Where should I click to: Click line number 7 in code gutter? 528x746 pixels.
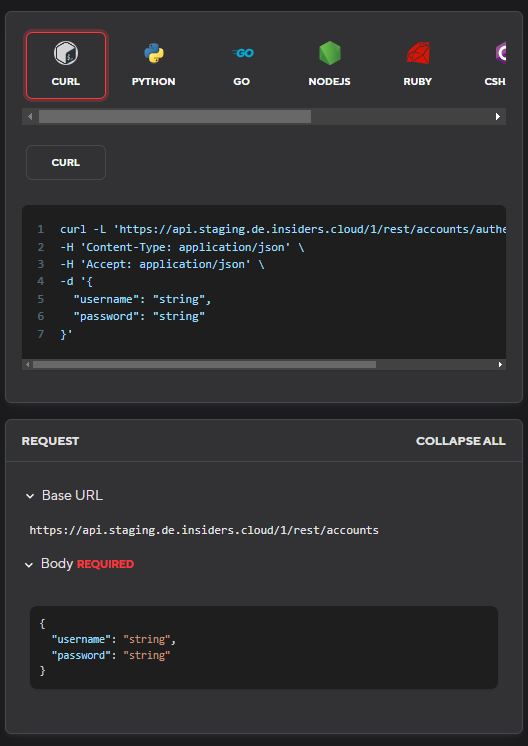pyautogui.click(x=41, y=334)
